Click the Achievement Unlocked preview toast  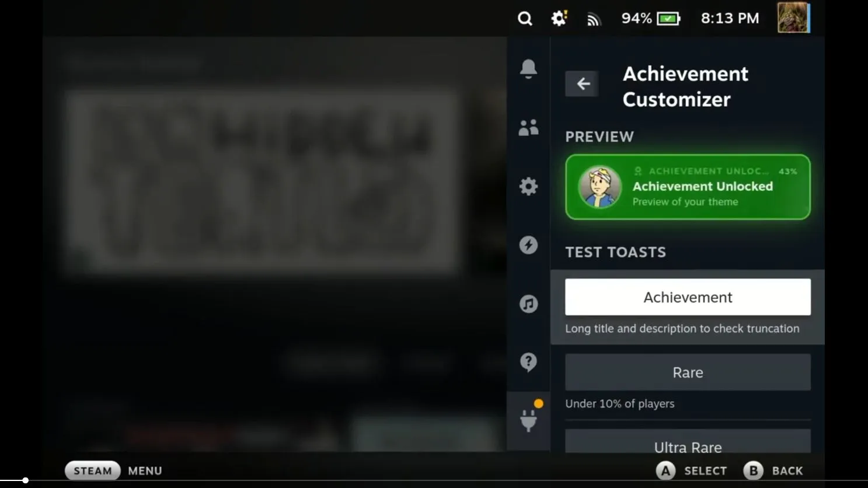pyautogui.click(x=688, y=187)
